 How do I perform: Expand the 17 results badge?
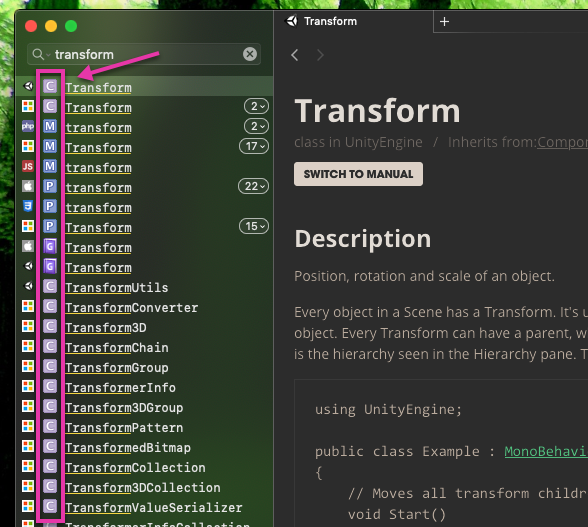254,146
